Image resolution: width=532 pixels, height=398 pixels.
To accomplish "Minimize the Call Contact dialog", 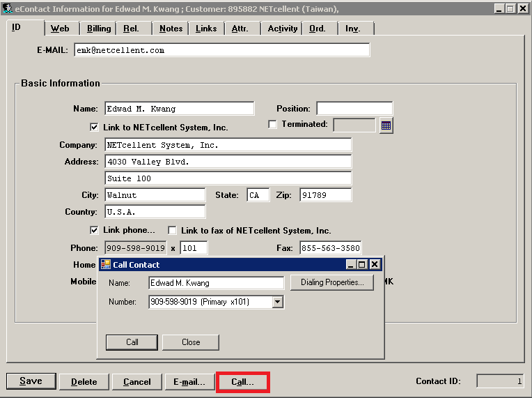I will (x=351, y=265).
